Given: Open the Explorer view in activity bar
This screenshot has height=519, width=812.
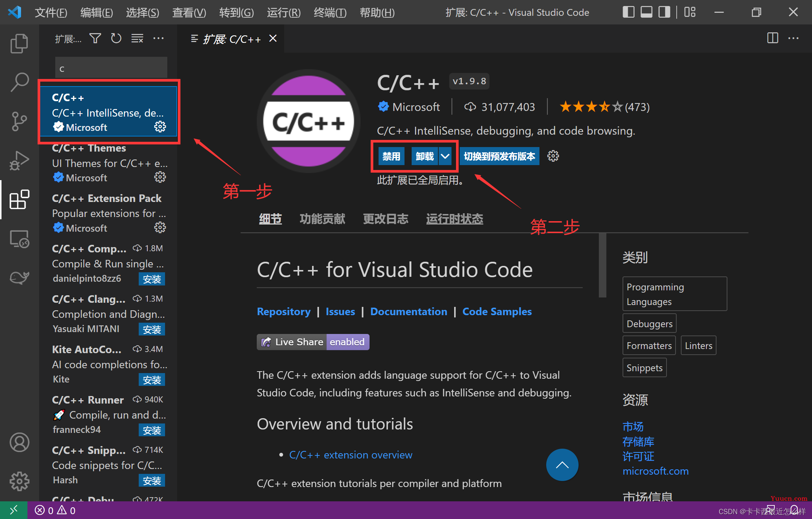Looking at the screenshot, I should (19, 44).
